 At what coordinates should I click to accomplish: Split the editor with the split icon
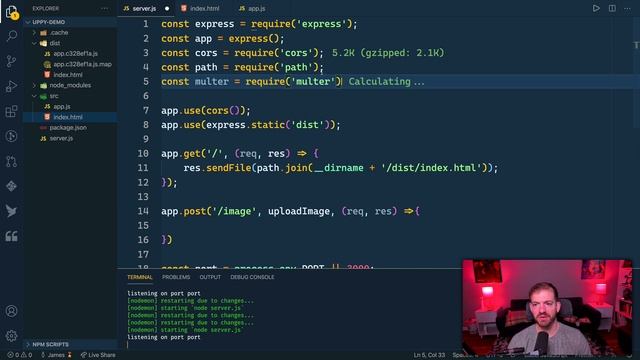click(x=612, y=8)
